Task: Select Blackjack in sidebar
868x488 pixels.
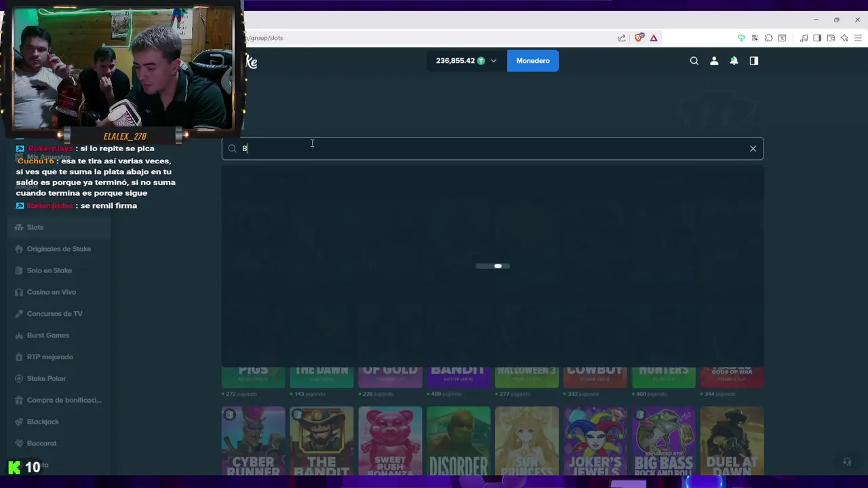Action: [x=43, y=422]
